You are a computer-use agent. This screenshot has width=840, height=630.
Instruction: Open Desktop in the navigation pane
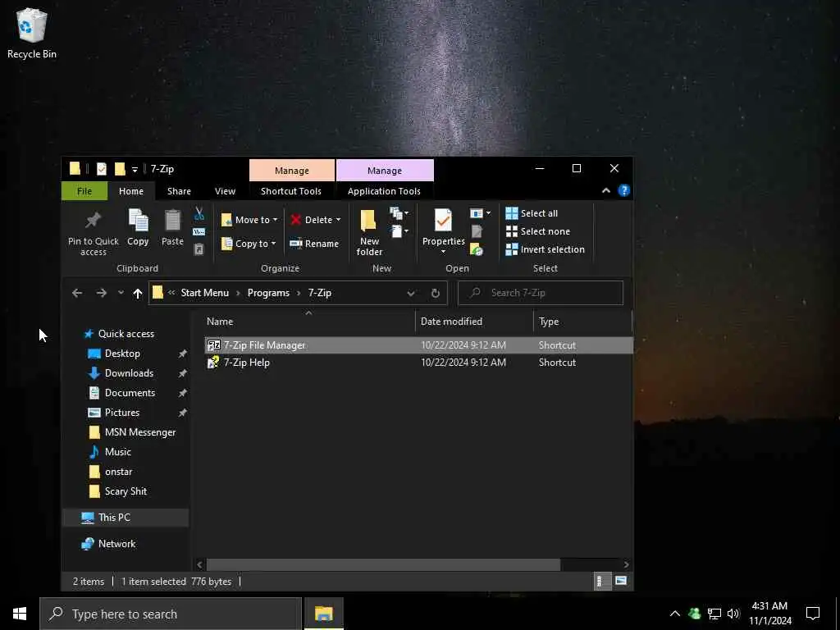122,354
